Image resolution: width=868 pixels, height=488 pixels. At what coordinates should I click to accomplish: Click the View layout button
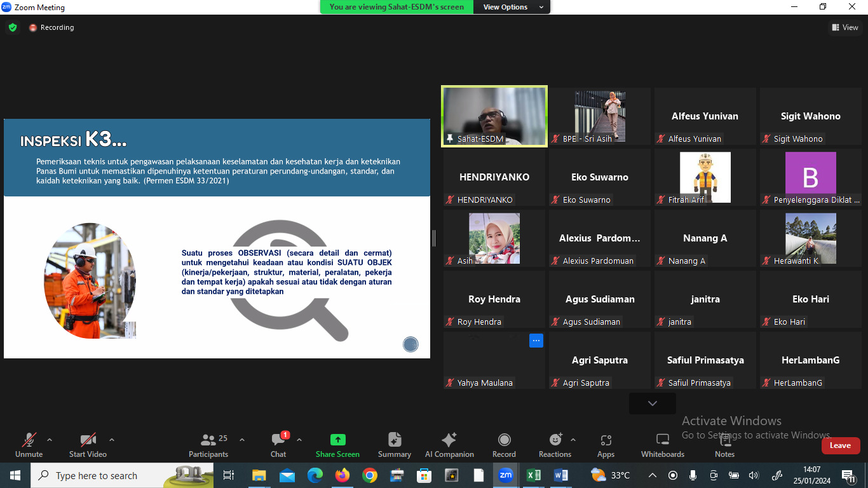coord(845,27)
